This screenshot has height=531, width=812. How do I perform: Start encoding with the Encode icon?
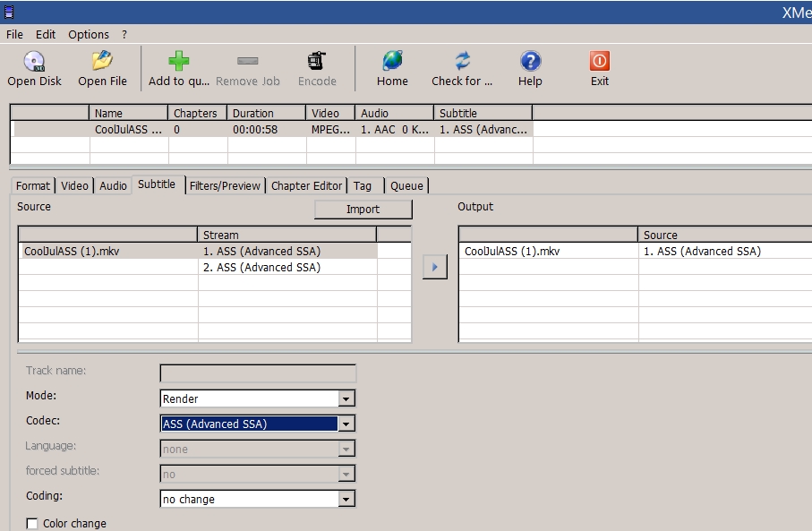tap(317, 61)
